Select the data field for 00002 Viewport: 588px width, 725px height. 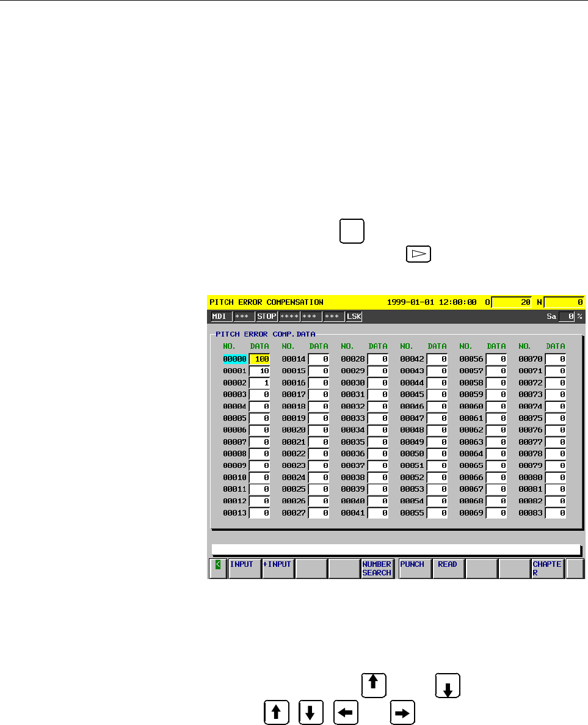(259, 383)
